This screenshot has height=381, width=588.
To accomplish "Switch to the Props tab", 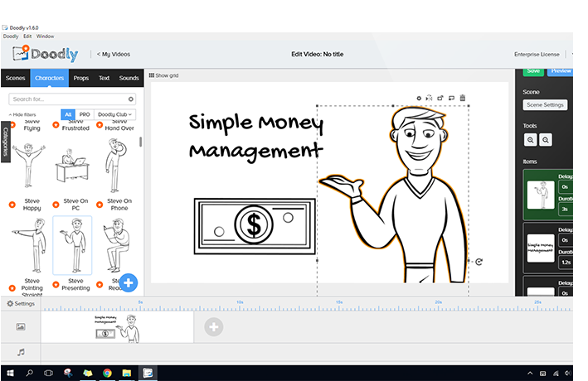I will click(x=80, y=78).
